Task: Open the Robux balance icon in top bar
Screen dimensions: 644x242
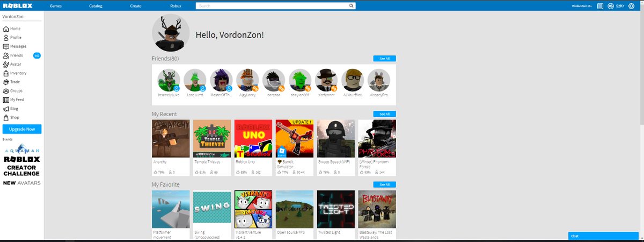Action: [x=611, y=6]
